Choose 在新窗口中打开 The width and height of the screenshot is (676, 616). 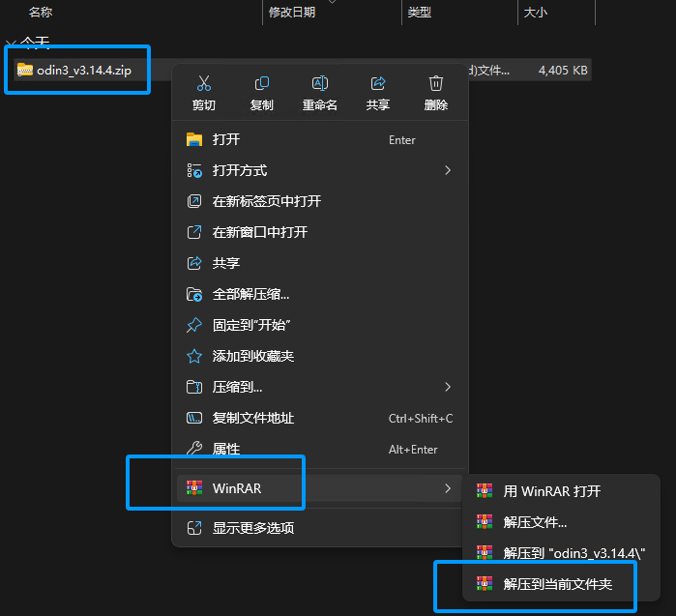[320, 232]
